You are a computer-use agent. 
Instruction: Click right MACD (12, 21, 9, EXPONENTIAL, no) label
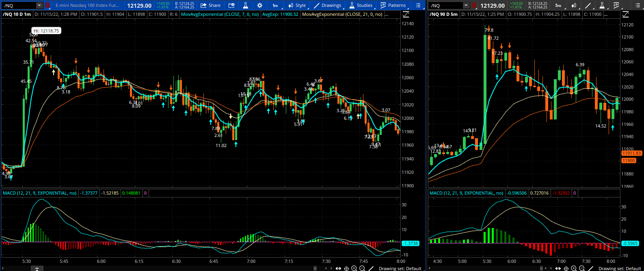click(466, 193)
